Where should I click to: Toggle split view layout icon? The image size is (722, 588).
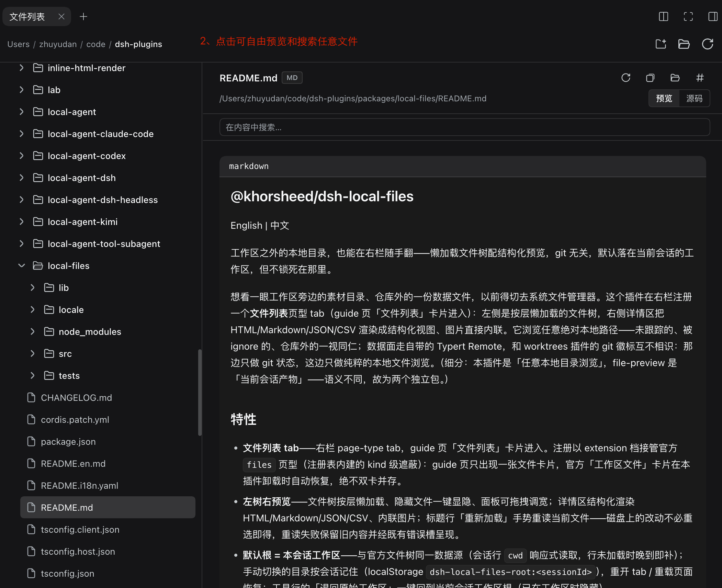tap(664, 16)
